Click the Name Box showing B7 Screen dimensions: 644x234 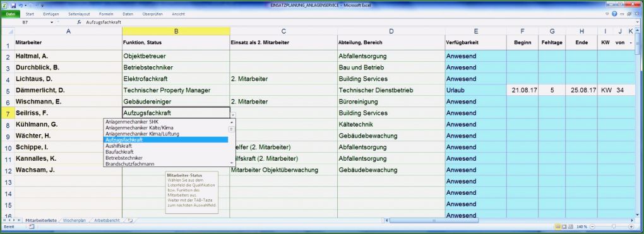pyautogui.click(x=25, y=22)
